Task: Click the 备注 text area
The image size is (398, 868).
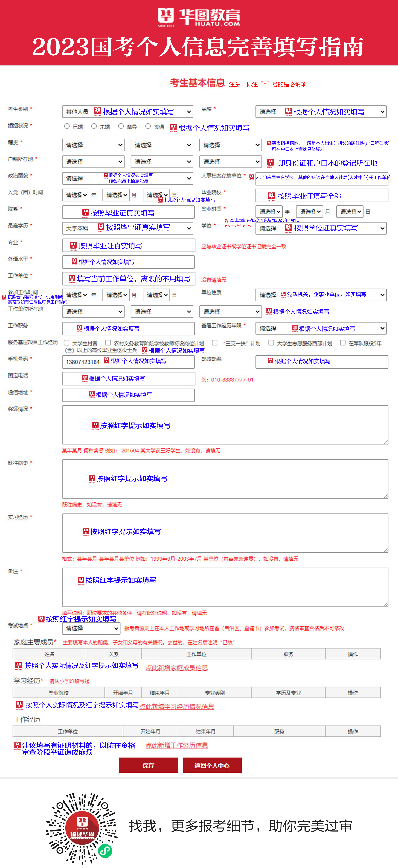Action: [x=225, y=587]
